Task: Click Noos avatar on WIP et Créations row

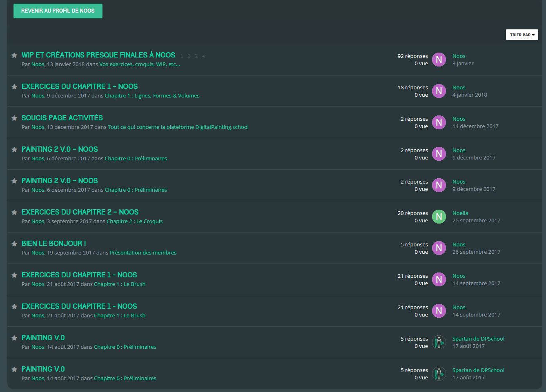Action: (439, 60)
